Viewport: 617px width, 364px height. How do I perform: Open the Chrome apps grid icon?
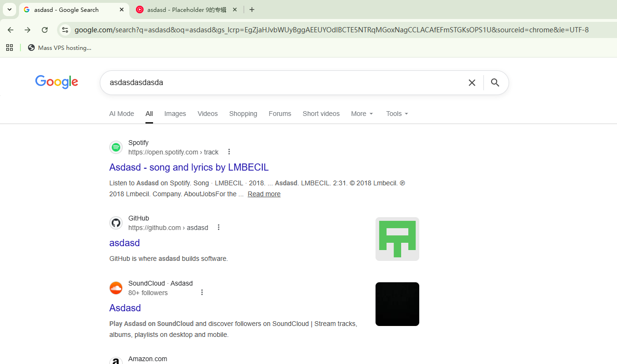pyautogui.click(x=10, y=48)
